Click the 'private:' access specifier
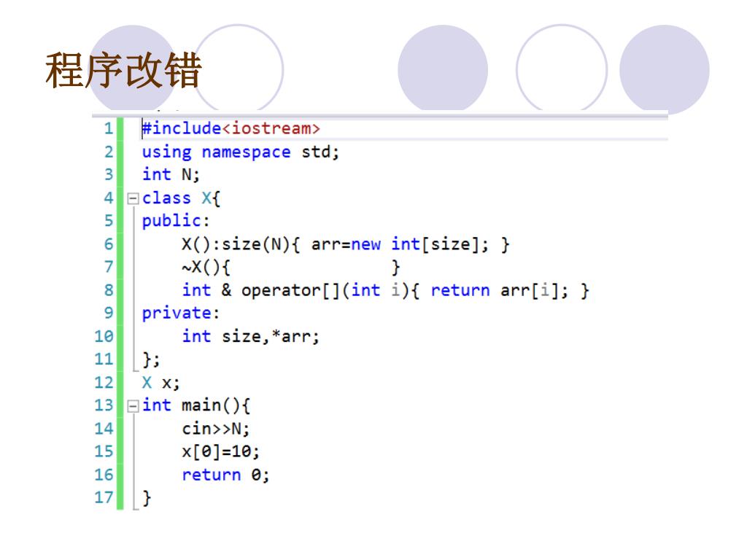This screenshot has width=747, height=560. tap(181, 314)
